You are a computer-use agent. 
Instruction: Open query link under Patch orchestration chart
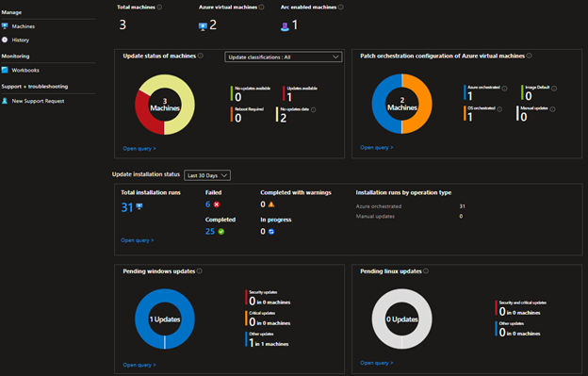tap(377, 147)
